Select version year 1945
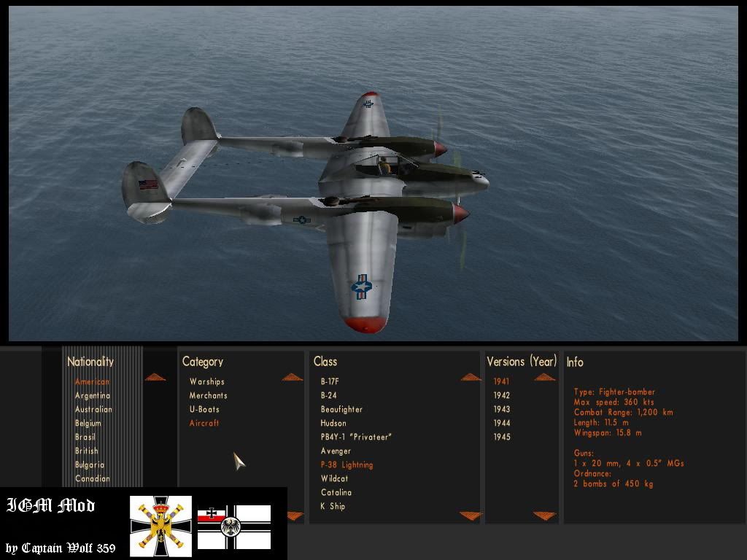 click(x=502, y=437)
